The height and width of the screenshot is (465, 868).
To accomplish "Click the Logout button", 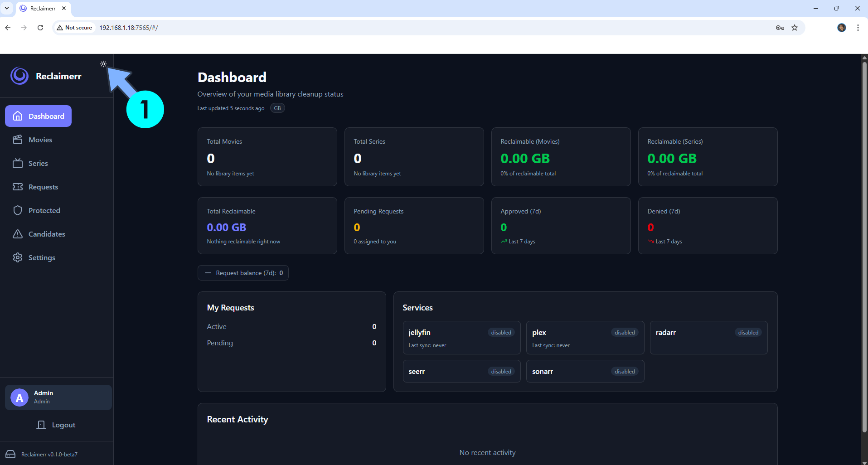I will [x=56, y=425].
